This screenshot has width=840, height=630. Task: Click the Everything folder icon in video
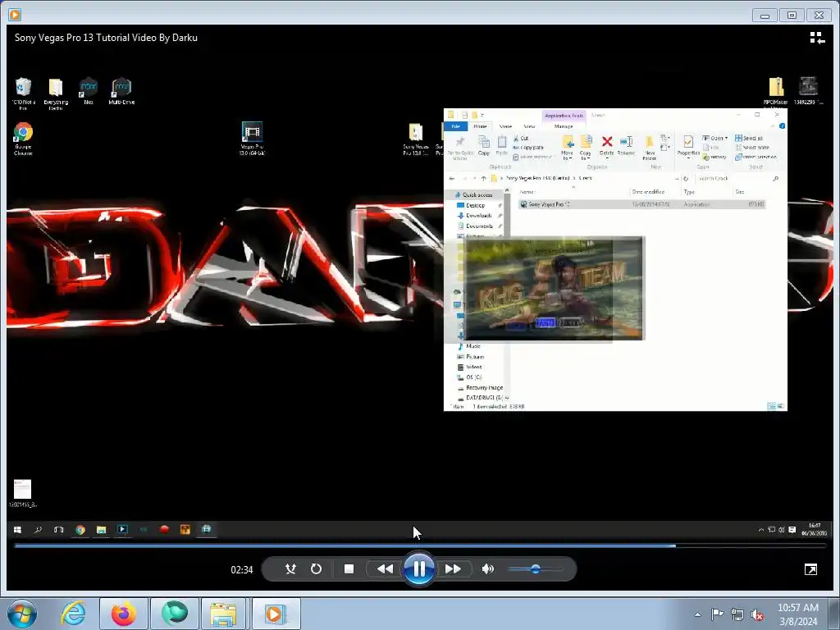click(x=56, y=94)
